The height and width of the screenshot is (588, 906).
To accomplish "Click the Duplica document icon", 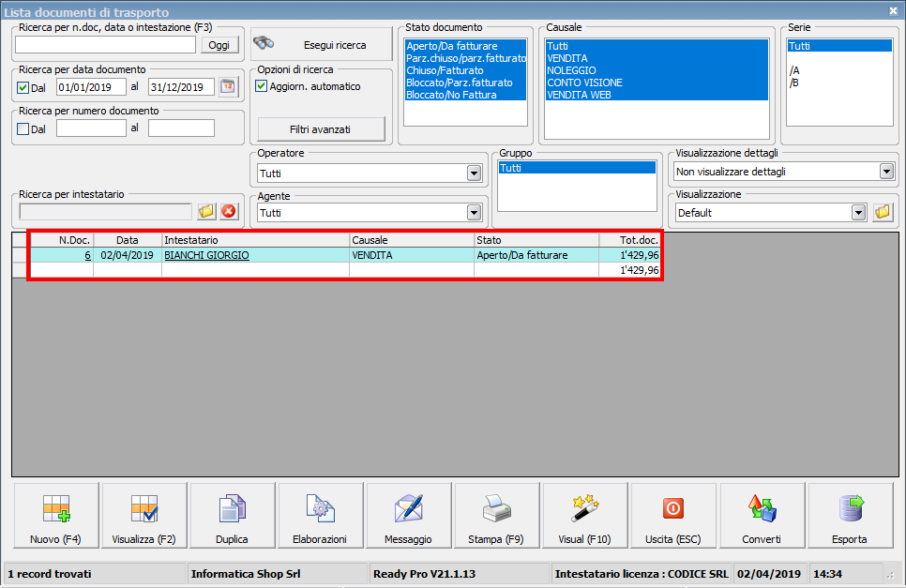I will 233,509.
